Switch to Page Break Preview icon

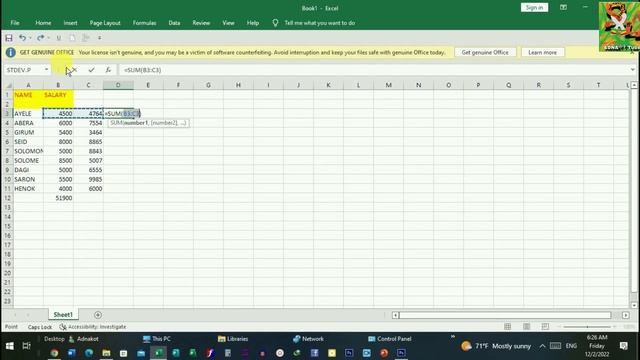pos(545,327)
